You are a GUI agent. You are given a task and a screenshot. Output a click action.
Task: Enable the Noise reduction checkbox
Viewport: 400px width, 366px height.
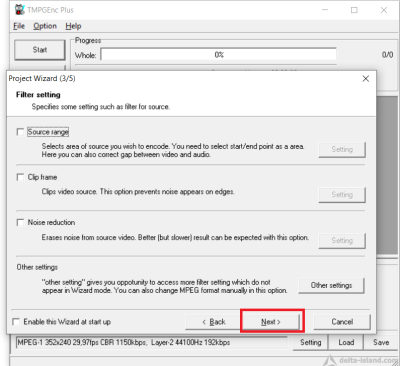[x=20, y=222]
